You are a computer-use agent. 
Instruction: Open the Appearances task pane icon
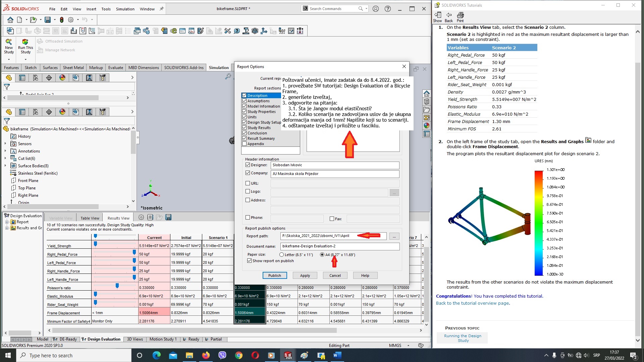[427, 126]
